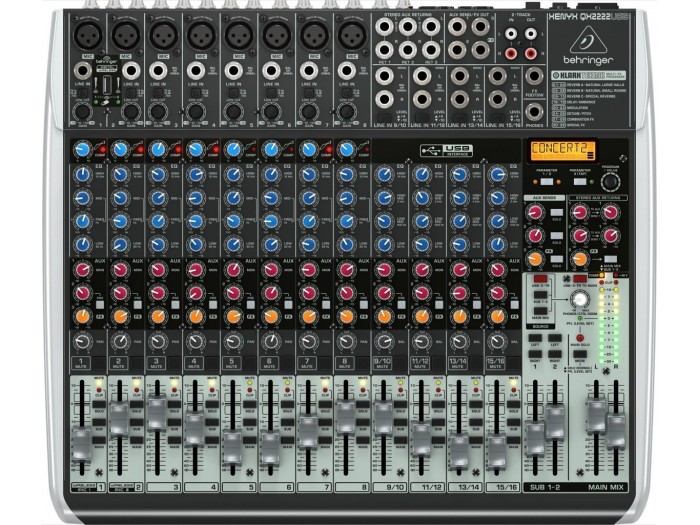Click the POWER indicator LED
Screen dimensions: 700x525
[601, 275]
